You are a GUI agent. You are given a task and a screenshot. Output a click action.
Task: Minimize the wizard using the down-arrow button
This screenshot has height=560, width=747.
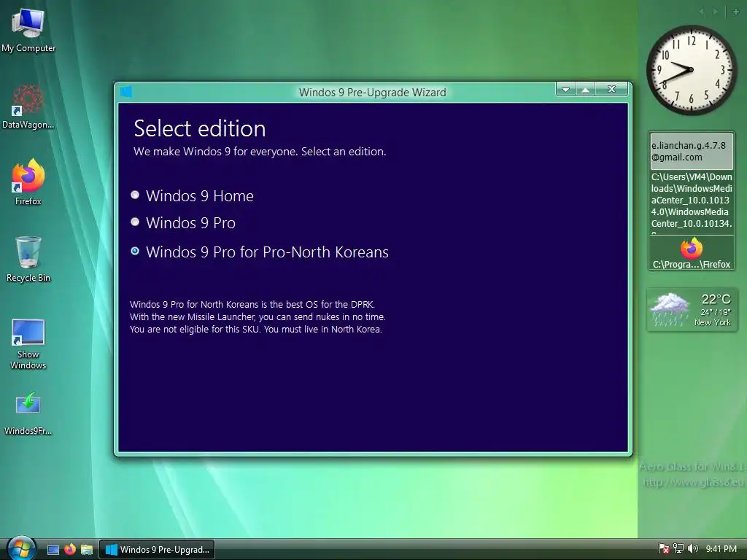coord(565,89)
